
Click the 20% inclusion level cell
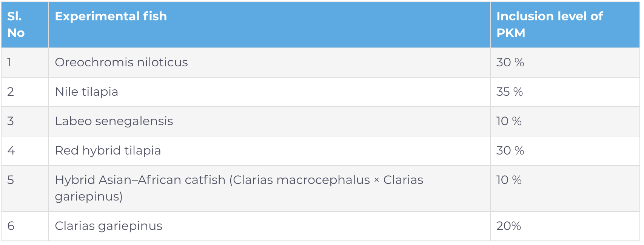click(x=508, y=226)
